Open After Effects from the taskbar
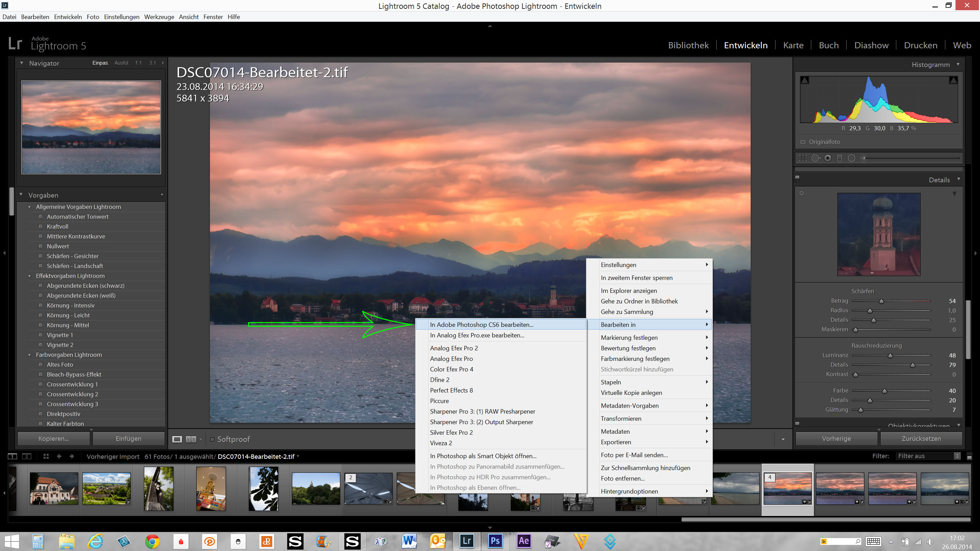This screenshot has height=551, width=980. click(x=523, y=541)
